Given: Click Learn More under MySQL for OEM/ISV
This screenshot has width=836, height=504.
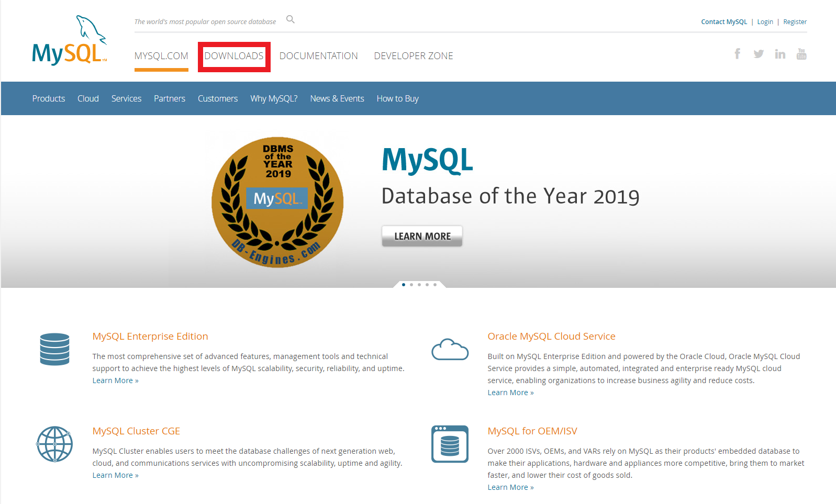Looking at the screenshot, I should click(x=511, y=487).
